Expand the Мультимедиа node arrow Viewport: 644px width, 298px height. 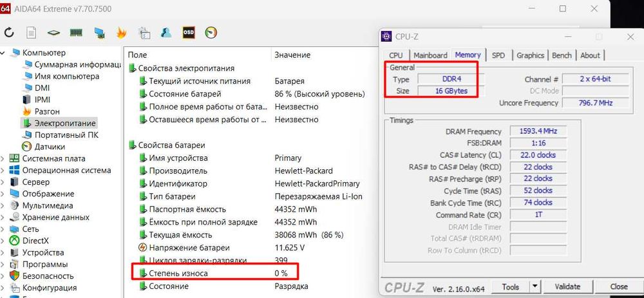(3, 206)
